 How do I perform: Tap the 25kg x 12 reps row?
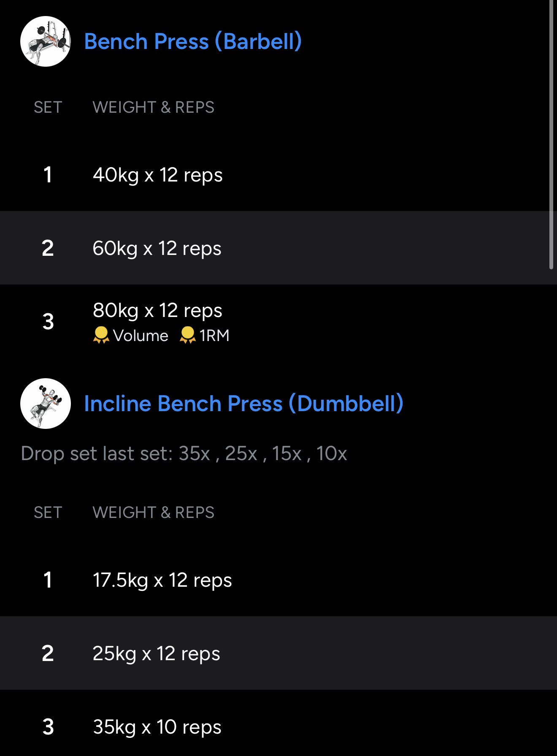pos(156,653)
